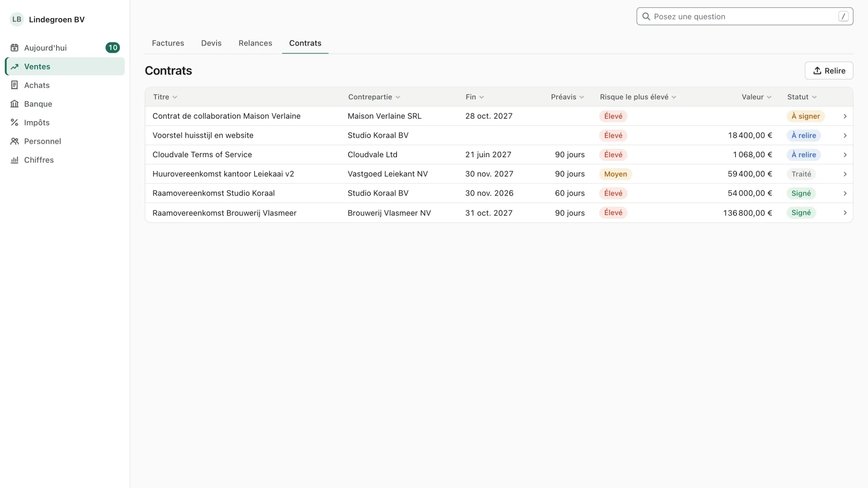The height and width of the screenshot is (488, 868).
Task: Switch to the Relances tab
Action: click(255, 43)
